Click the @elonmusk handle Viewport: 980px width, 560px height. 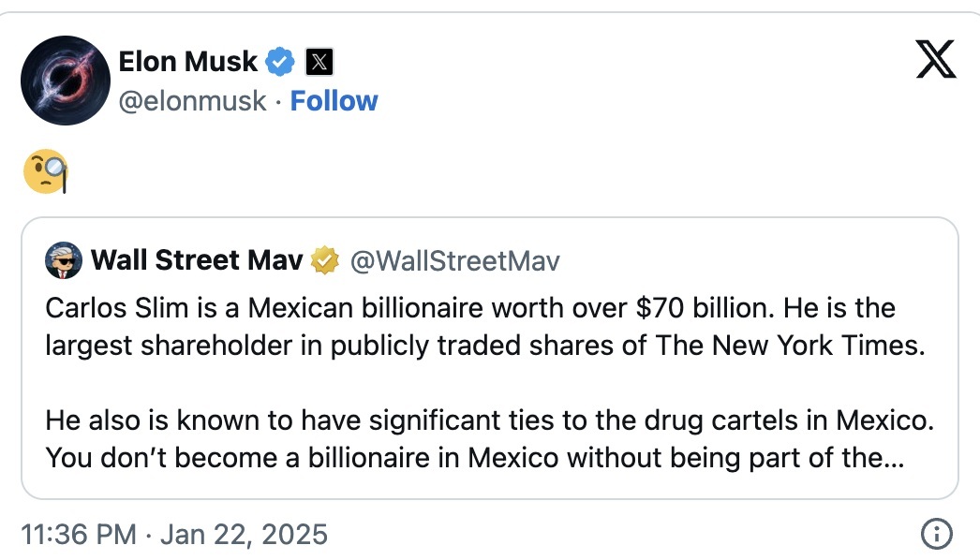[192, 101]
